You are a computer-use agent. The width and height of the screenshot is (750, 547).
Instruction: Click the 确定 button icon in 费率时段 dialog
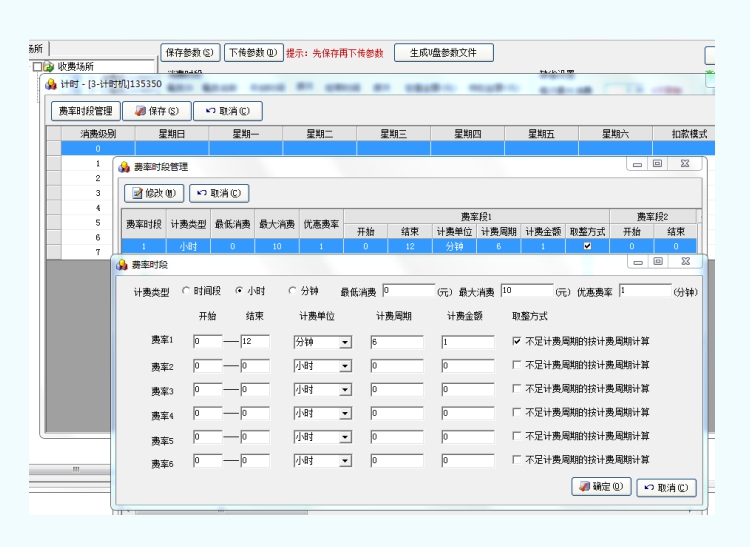(x=585, y=488)
